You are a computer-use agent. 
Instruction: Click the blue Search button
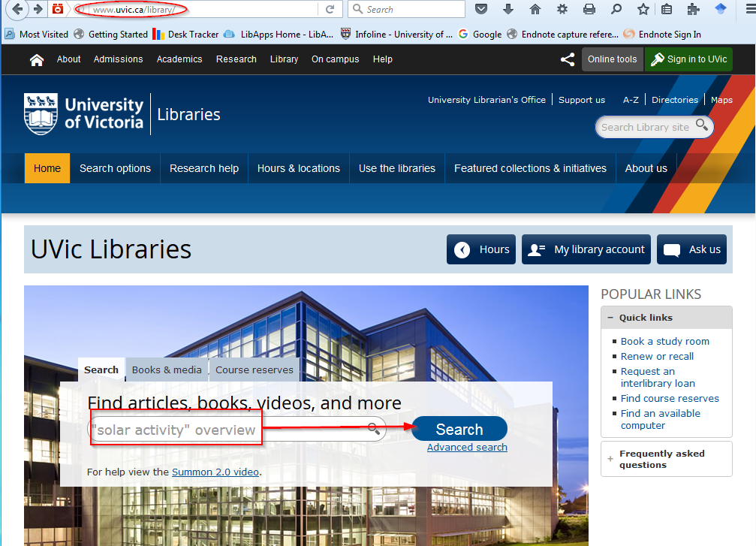459,429
